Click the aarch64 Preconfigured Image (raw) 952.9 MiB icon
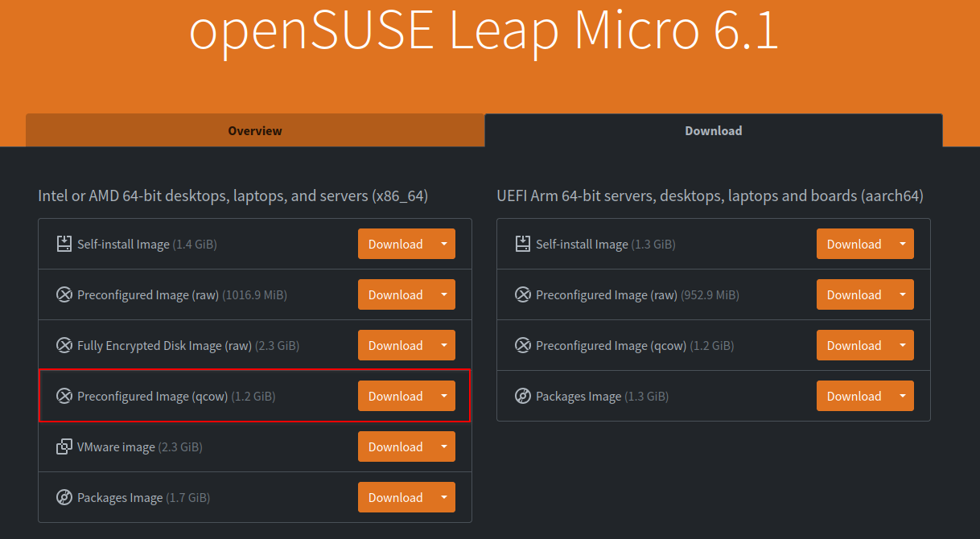The image size is (980, 539). 523,294
